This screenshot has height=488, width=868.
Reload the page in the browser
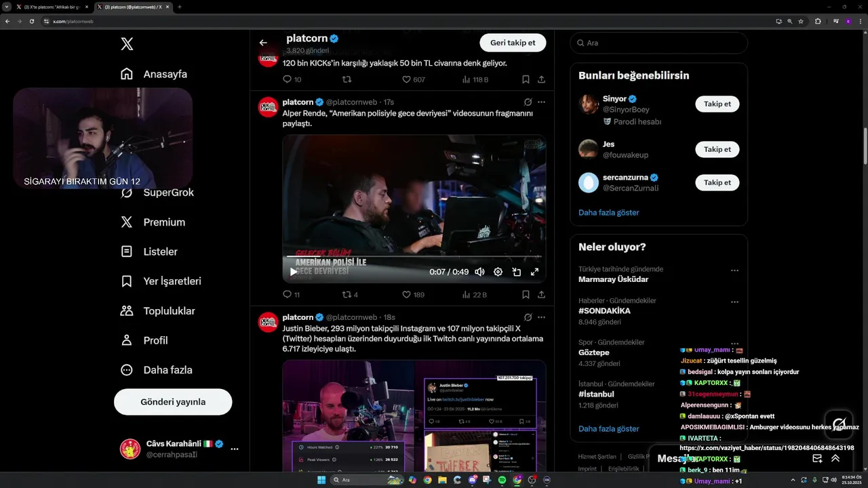31,21
